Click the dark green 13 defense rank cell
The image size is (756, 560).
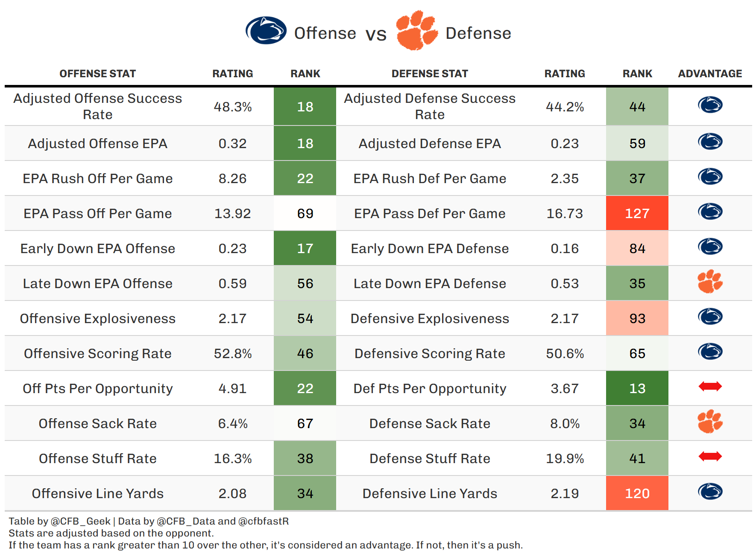coord(637,388)
